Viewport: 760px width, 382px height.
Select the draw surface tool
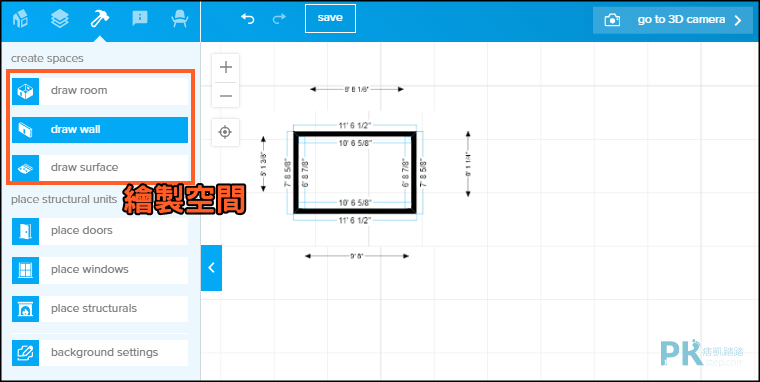tap(100, 168)
